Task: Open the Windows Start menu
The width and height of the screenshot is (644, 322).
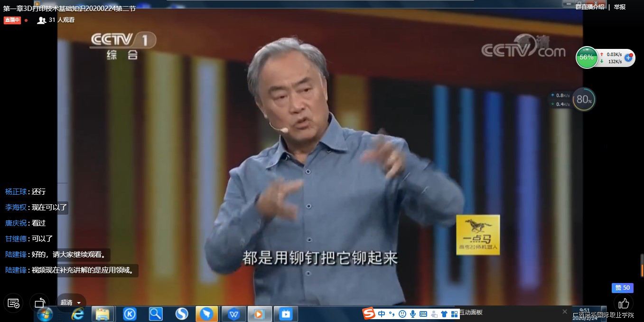Action: click(45, 314)
